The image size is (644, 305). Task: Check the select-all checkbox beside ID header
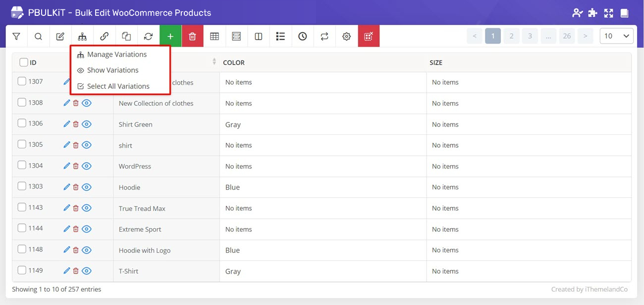(x=24, y=62)
